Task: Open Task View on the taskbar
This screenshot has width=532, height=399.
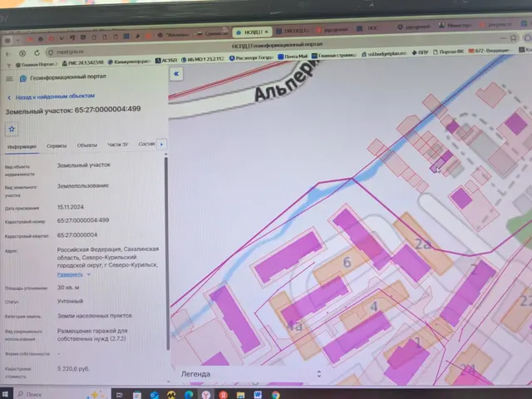Action: point(119,395)
